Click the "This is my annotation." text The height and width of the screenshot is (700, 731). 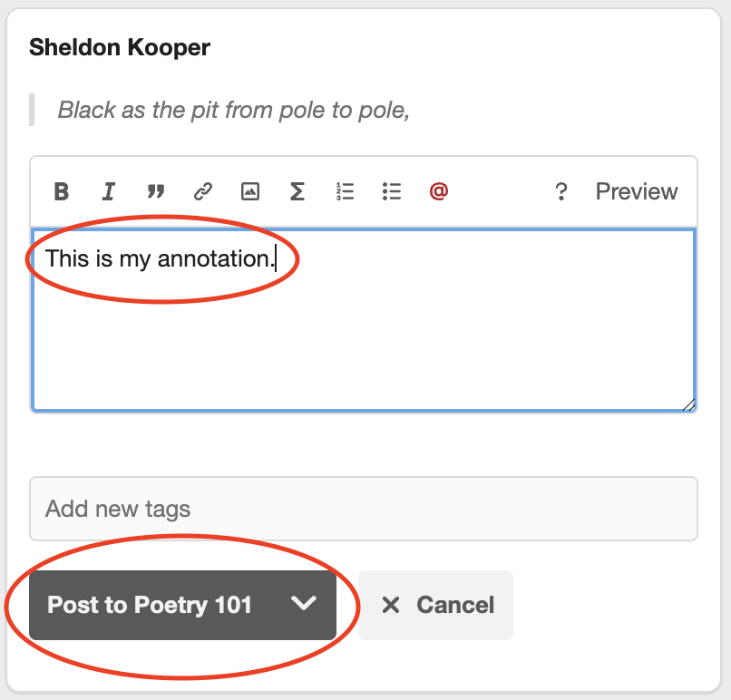coord(159,258)
